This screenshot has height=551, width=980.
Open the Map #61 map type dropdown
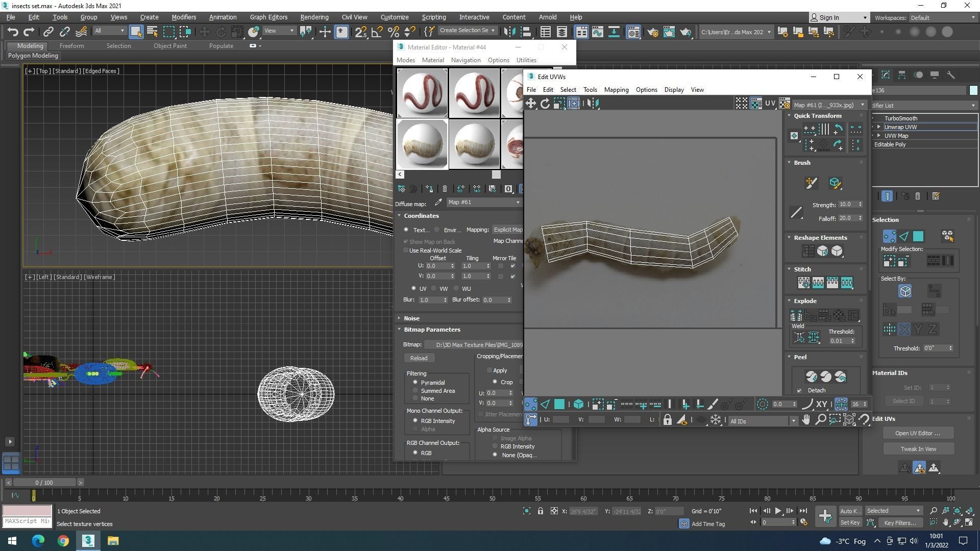coord(484,203)
